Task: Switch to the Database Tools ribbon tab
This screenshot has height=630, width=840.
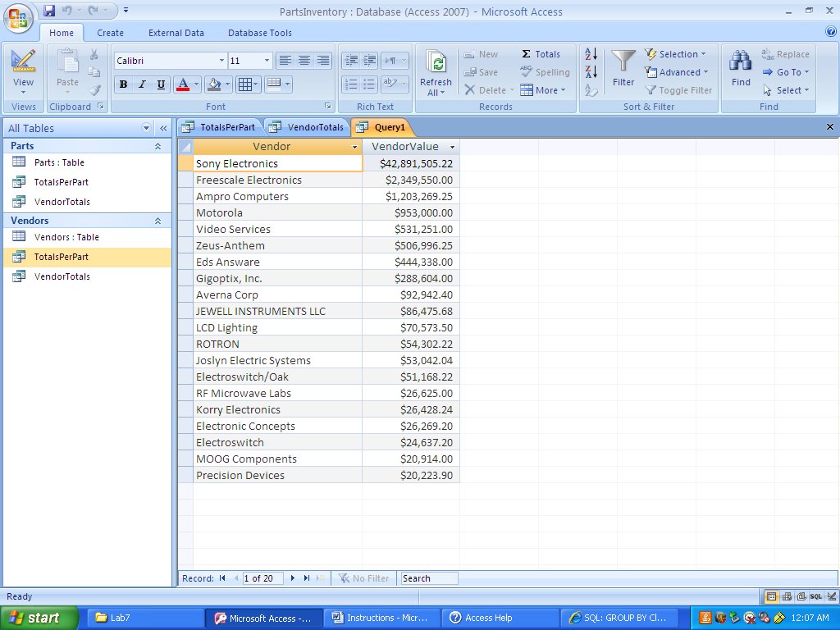Action: [x=260, y=33]
